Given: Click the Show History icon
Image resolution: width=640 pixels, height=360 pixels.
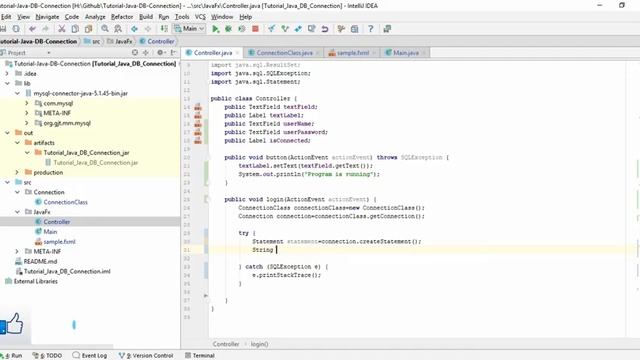Looking at the screenshot, I should click(x=311, y=29).
